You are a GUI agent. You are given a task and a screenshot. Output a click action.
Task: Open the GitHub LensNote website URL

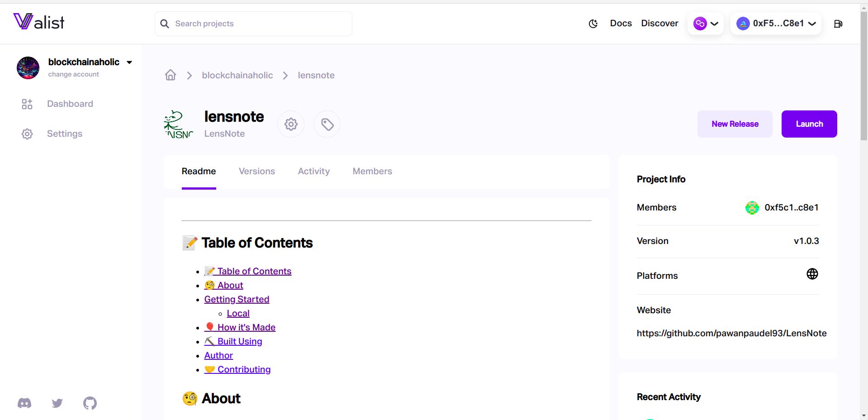tap(731, 333)
